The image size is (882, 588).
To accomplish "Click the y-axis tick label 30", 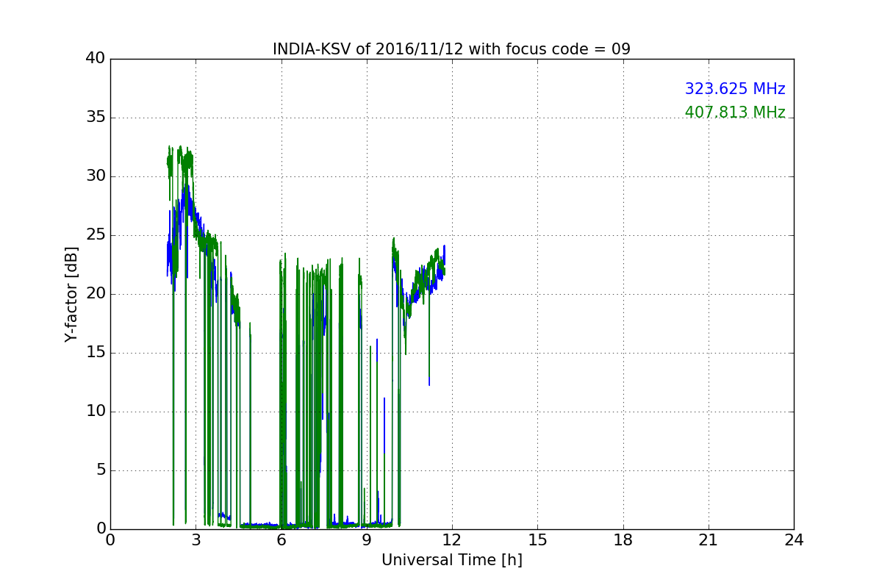I will point(96,176).
